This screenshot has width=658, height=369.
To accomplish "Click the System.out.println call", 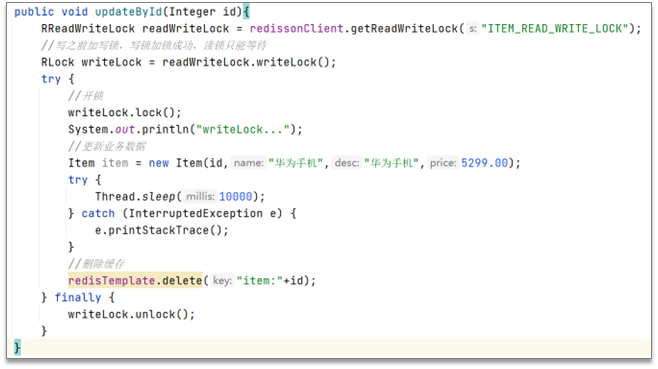I will (x=185, y=129).
